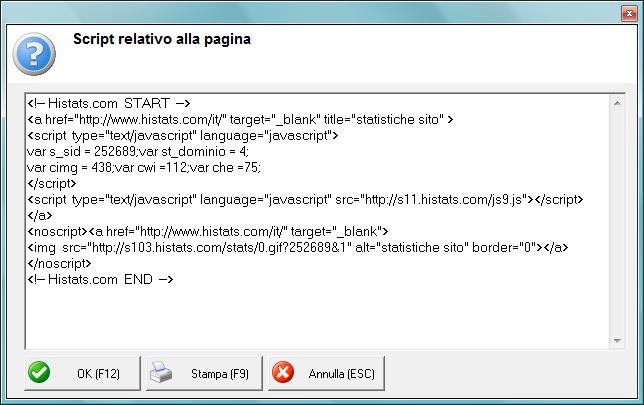Click the line 'var cimg = 438'
Screen dimensions: 644x405
pos(144,168)
